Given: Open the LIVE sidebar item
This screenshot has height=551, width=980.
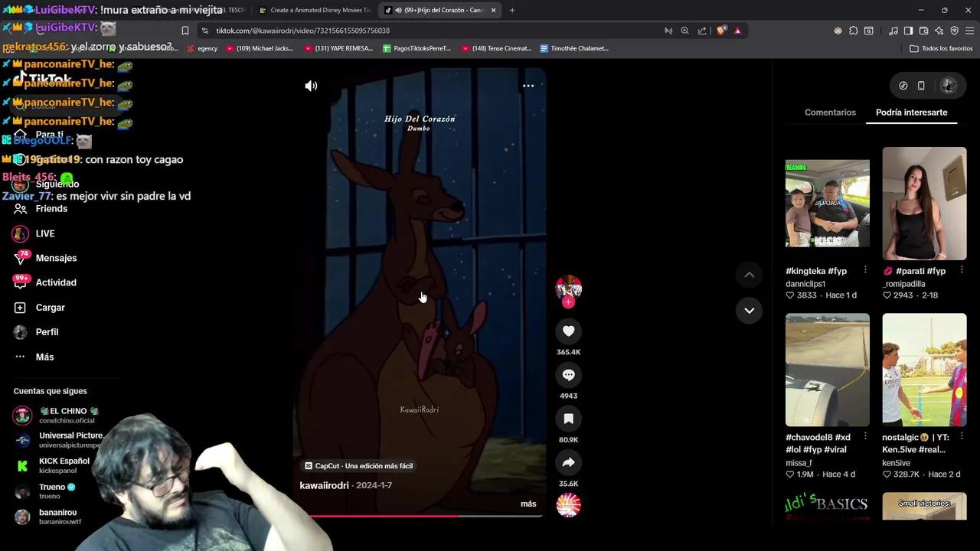Looking at the screenshot, I should (x=45, y=233).
